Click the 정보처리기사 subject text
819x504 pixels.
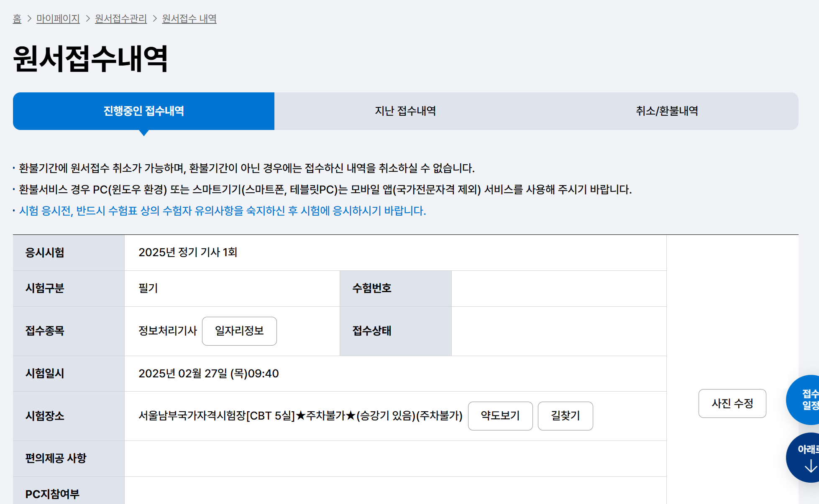(167, 331)
